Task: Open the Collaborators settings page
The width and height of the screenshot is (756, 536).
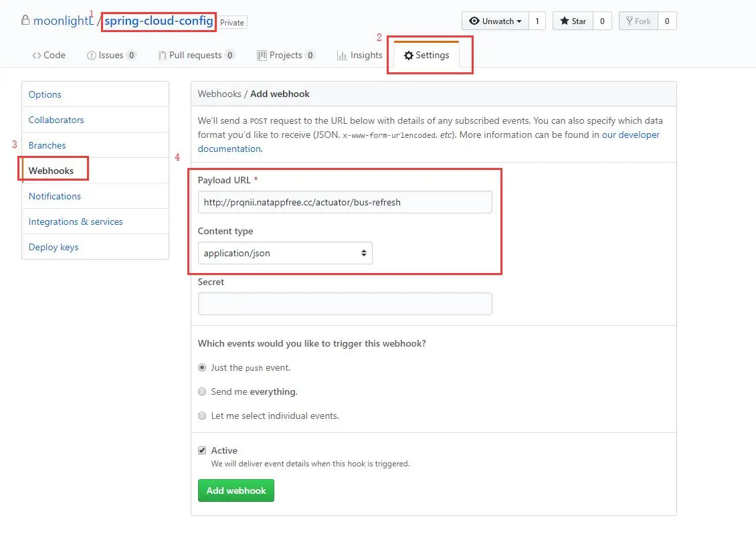Action: (x=56, y=120)
